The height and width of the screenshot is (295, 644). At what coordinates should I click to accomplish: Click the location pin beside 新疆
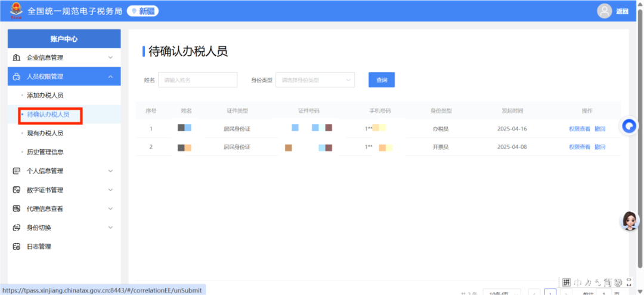pos(134,11)
